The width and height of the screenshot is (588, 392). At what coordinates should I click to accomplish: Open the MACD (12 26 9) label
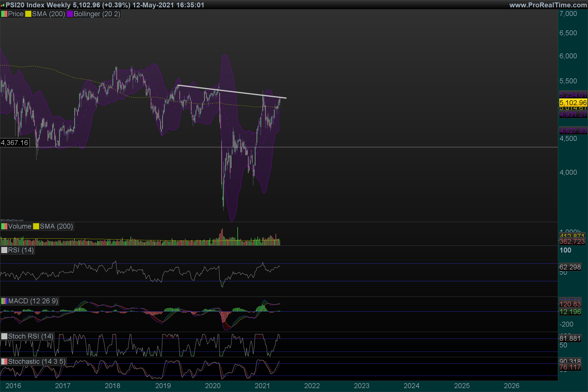[33, 301]
